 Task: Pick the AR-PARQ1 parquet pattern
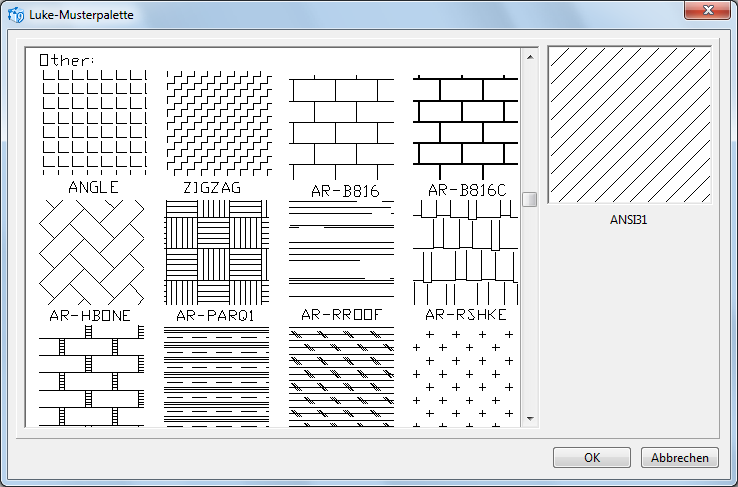click(x=217, y=251)
